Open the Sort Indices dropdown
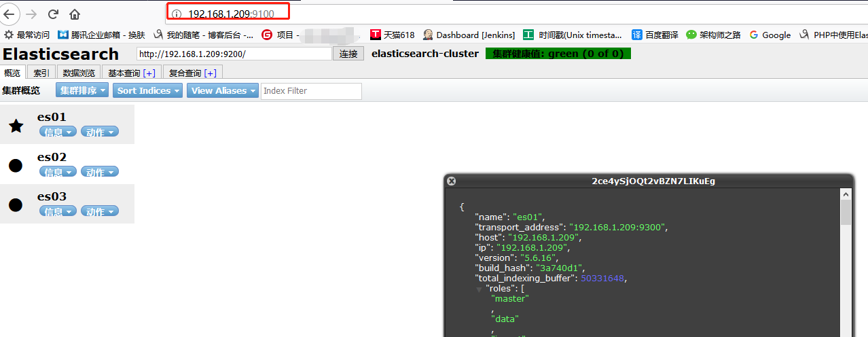Image resolution: width=868 pixels, height=337 pixels. (148, 90)
